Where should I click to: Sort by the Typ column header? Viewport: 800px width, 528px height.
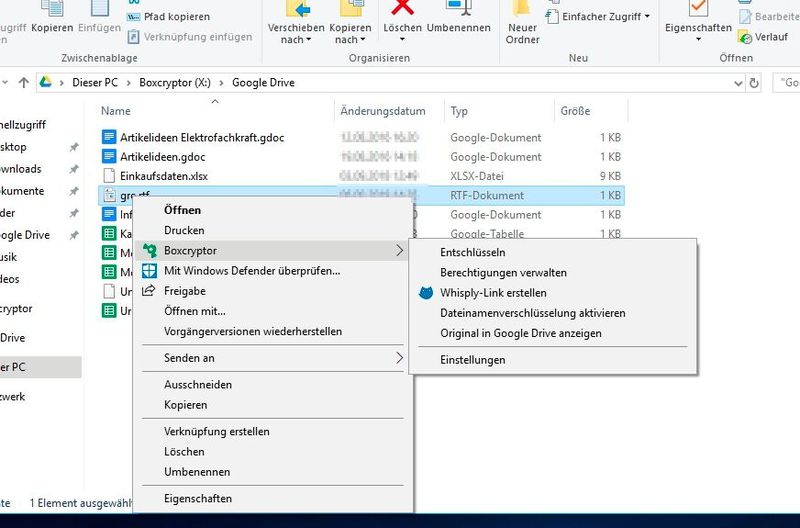tap(459, 111)
